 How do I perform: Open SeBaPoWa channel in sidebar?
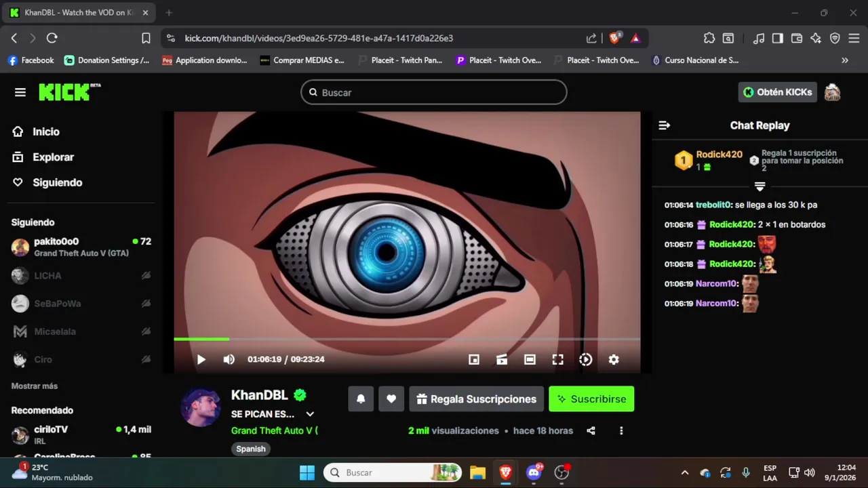pyautogui.click(x=81, y=304)
